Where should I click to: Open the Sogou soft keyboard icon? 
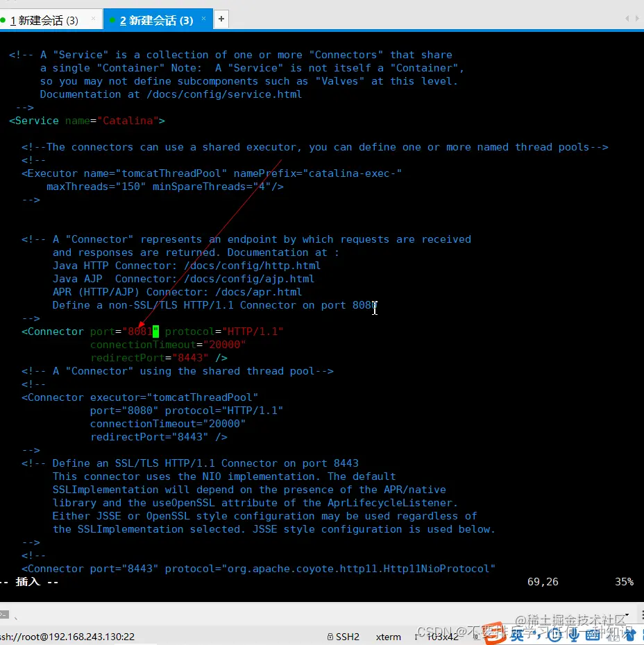592,635
